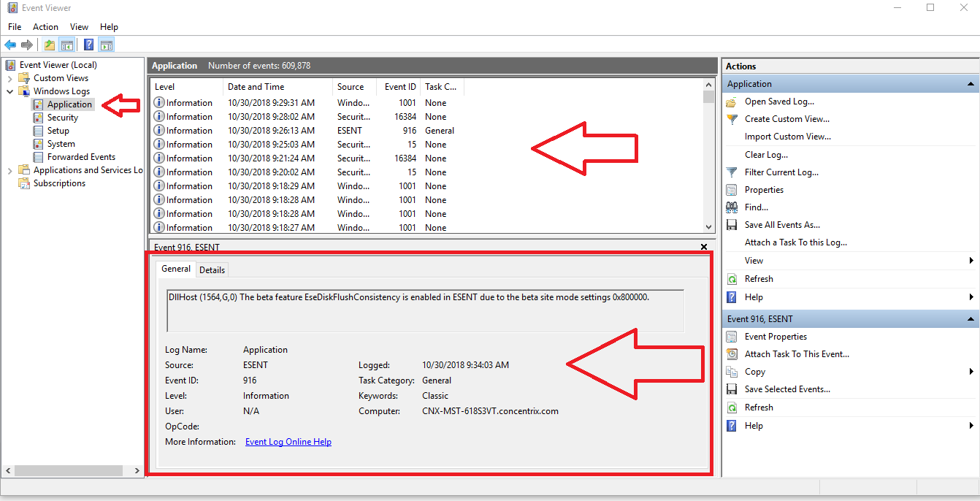The width and height of the screenshot is (980, 501).
Task: Click the blue Help toolbar icon
Action: click(88, 45)
